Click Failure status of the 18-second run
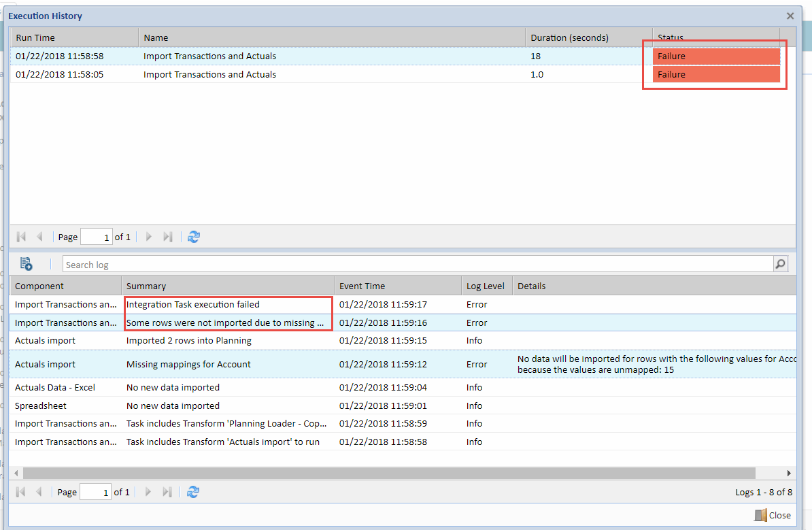Image resolution: width=812 pixels, height=530 pixels. click(x=716, y=56)
